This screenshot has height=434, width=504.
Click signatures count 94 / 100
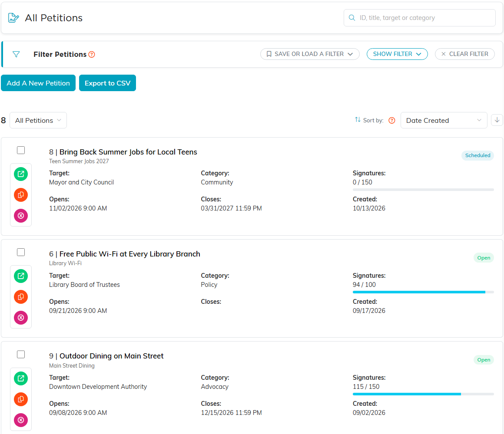pyautogui.click(x=364, y=284)
